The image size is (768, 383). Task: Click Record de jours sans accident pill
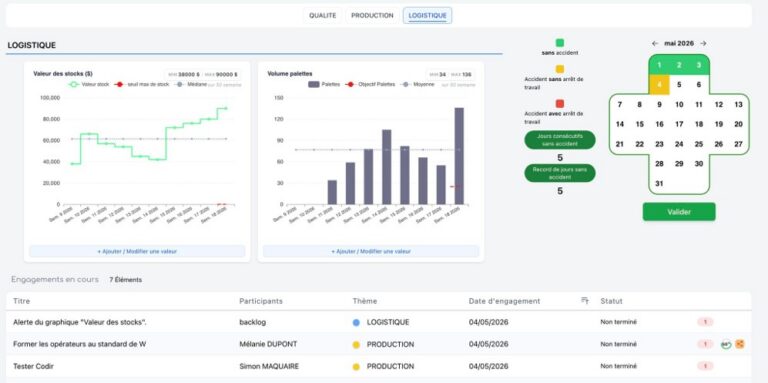[560, 173]
